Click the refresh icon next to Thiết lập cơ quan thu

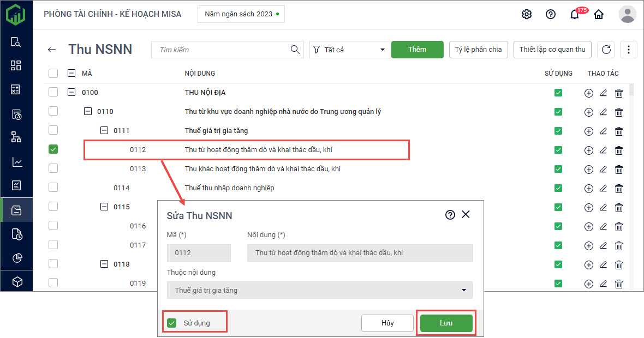606,50
